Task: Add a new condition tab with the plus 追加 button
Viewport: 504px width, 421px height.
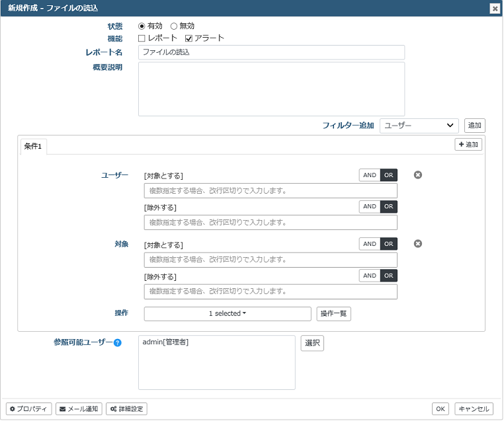Action: 468,145
